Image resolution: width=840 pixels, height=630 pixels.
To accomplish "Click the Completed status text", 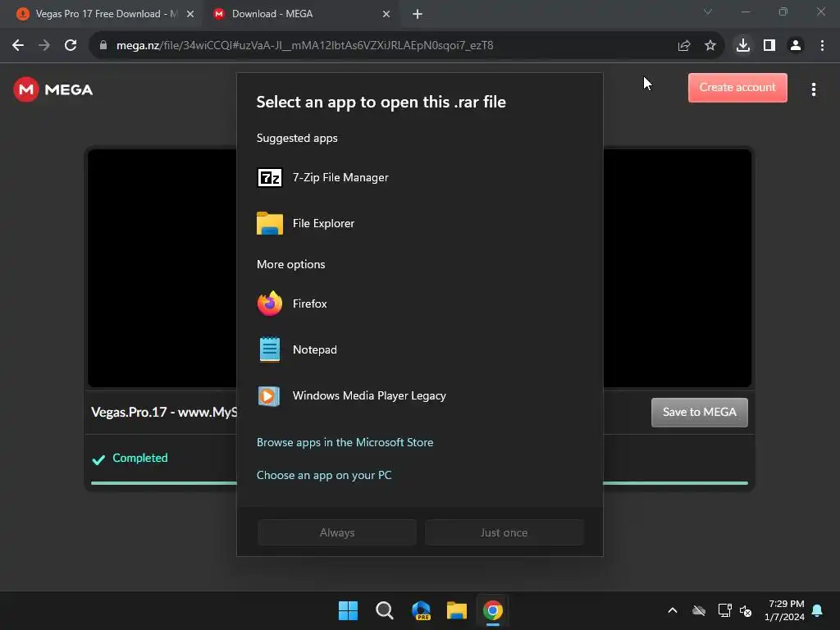I will [x=139, y=458].
